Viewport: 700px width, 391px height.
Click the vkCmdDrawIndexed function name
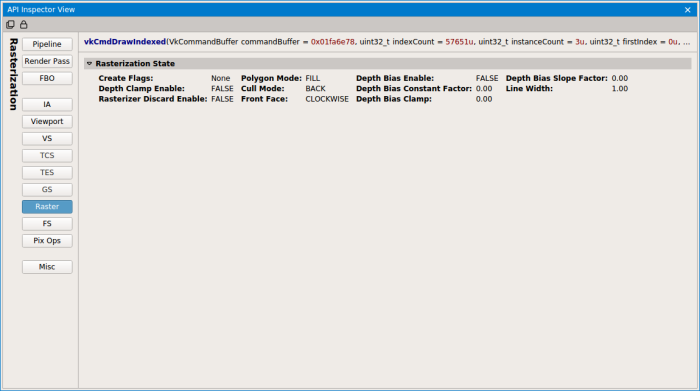[125, 42]
